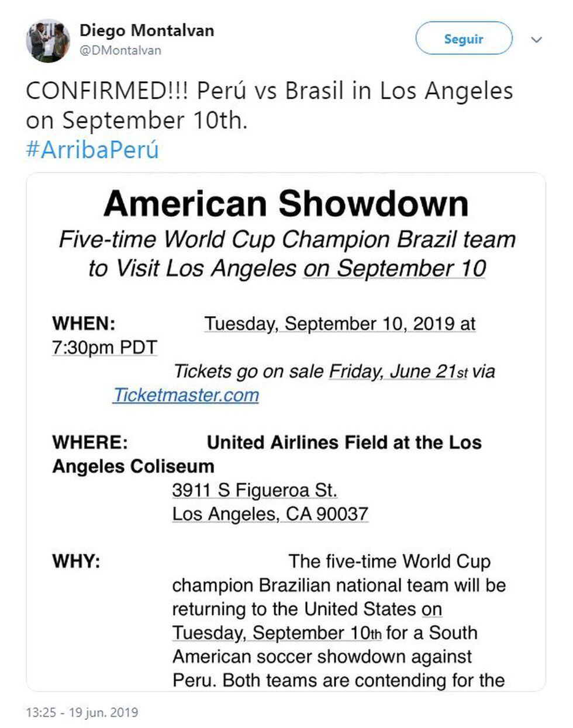Click the Los Angeles, CA 90037 text

(270, 514)
